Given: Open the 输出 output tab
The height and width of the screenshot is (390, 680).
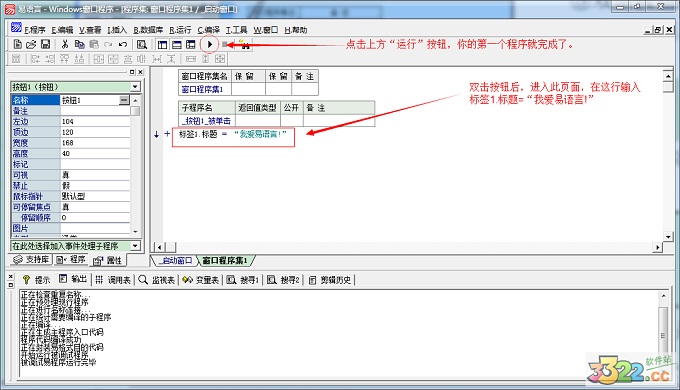Looking at the screenshot, I should coord(74,280).
